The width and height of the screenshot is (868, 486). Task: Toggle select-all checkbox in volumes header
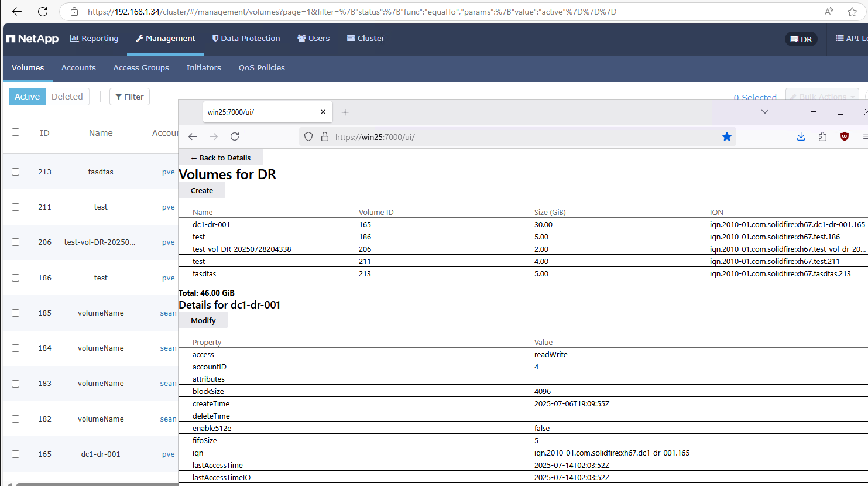coord(16,132)
